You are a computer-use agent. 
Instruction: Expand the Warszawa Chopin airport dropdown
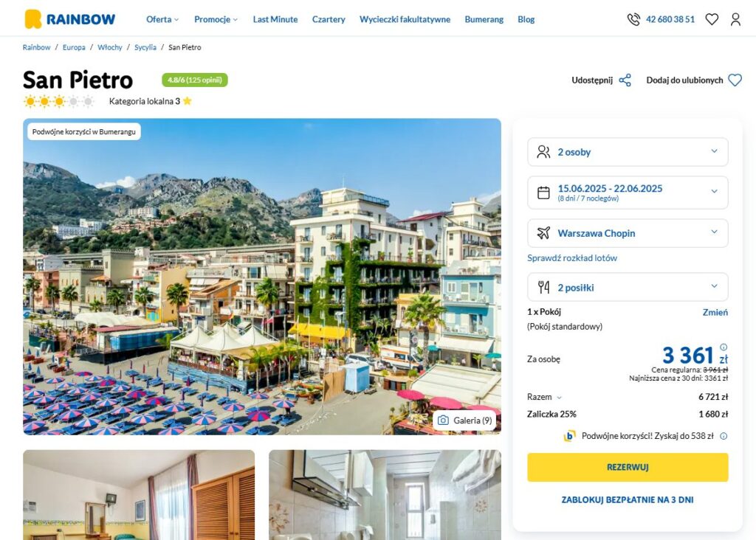point(628,233)
